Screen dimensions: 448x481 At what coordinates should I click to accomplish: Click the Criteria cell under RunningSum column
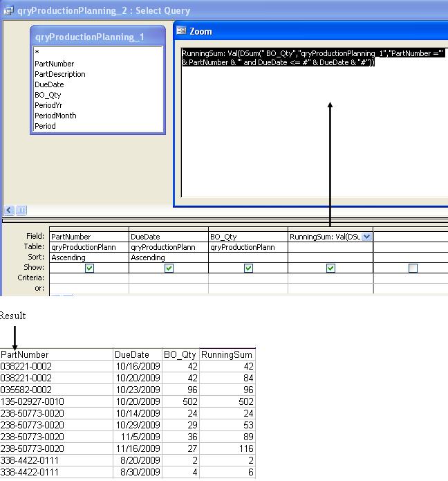pyautogui.click(x=330, y=278)
